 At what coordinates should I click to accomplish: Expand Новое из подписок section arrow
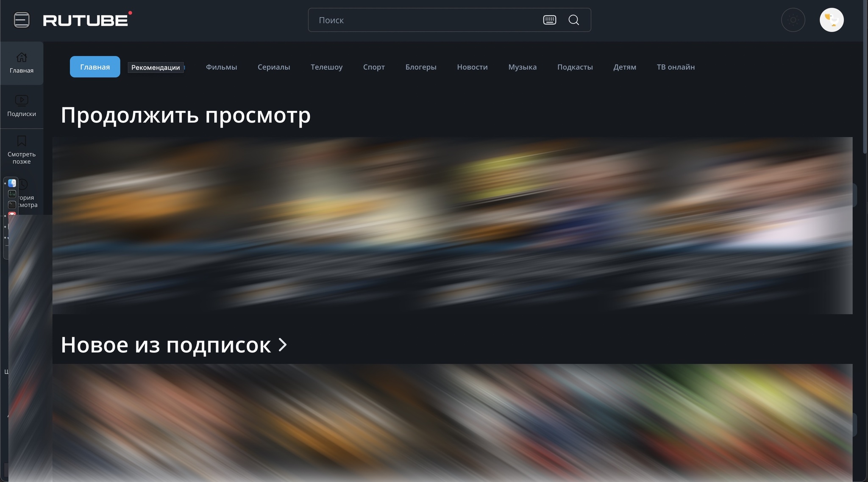click(283, 345)
